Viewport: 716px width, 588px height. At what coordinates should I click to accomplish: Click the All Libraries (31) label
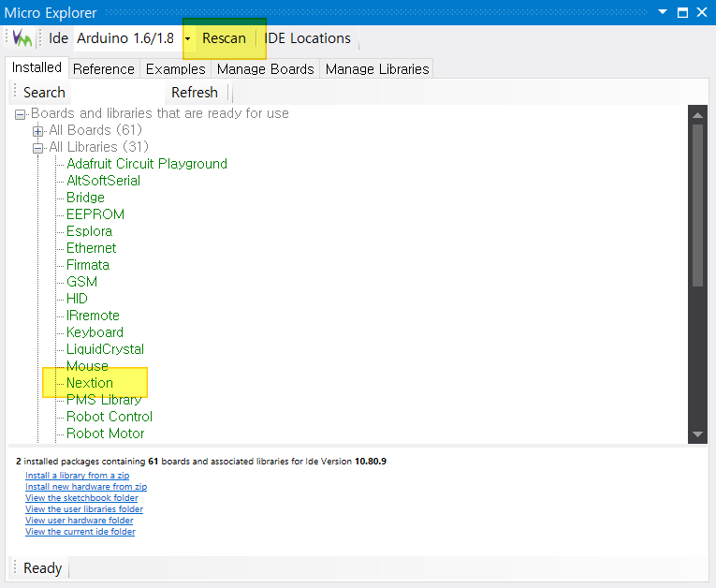click(x=98, y=147)
